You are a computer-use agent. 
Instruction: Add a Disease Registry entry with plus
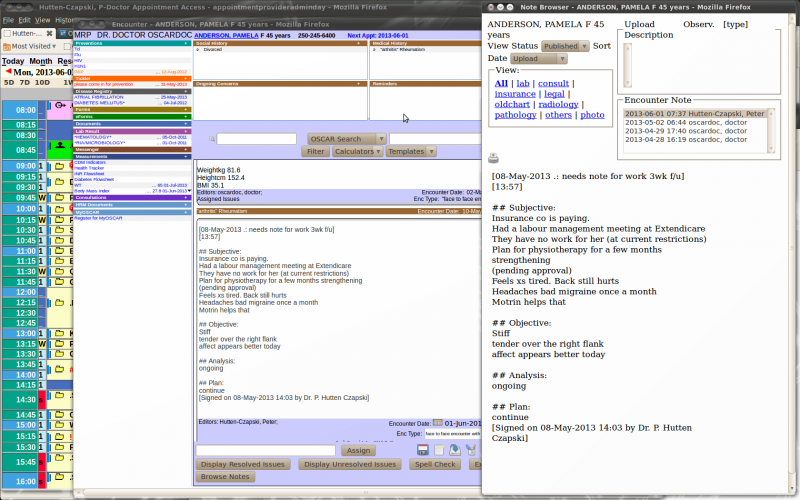186,91
